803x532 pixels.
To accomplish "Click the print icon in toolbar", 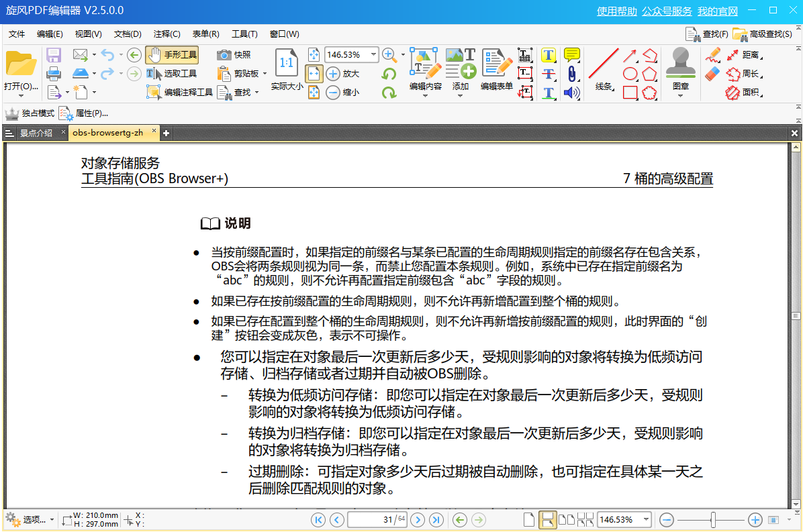I will 54,74.
